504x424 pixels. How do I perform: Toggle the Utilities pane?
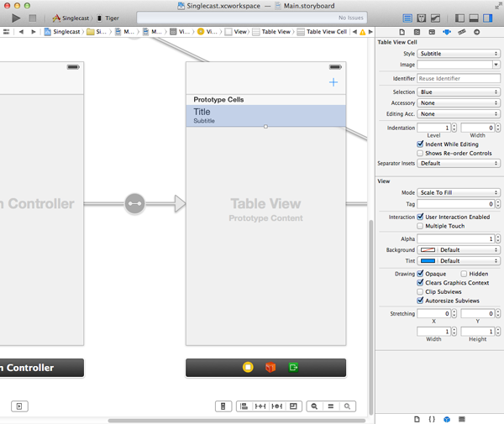(x=488, y=18)
